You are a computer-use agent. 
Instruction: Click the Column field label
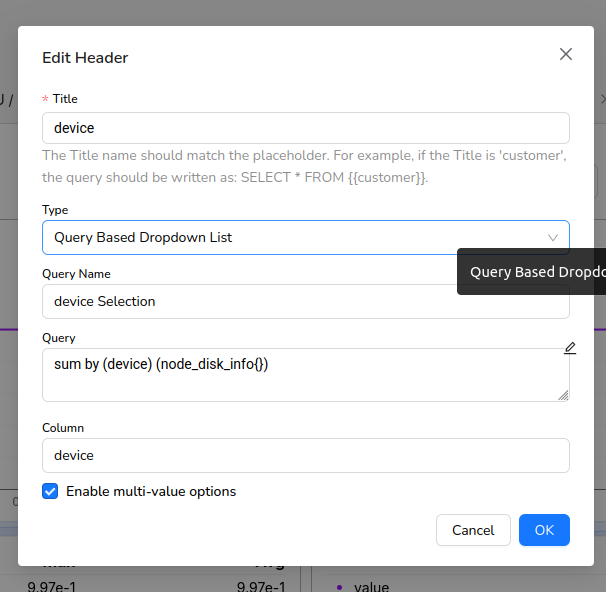click(63, 428)
